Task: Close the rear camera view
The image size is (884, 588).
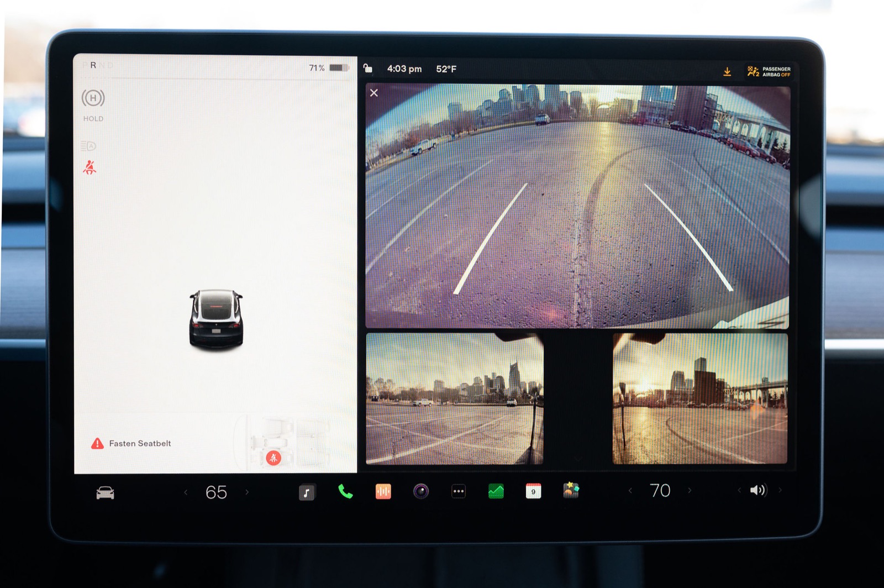Action: pyautogui.click(x=374, y=93)
